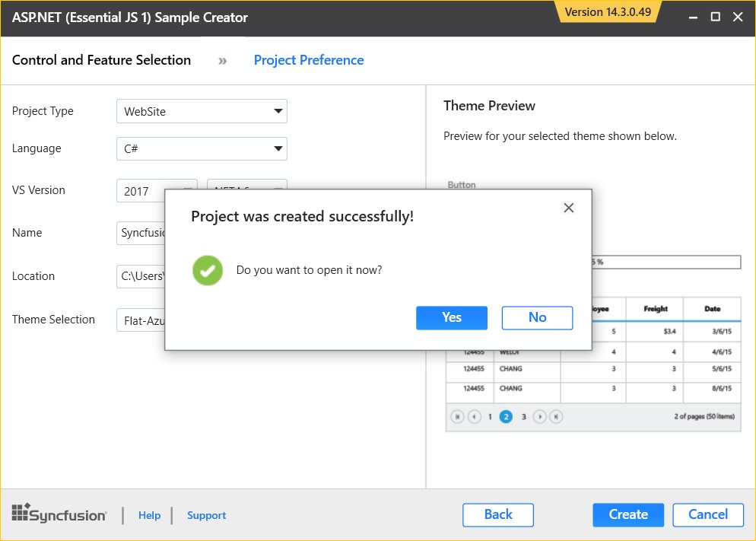Click the Freight column header in preview

pos(655,309)
